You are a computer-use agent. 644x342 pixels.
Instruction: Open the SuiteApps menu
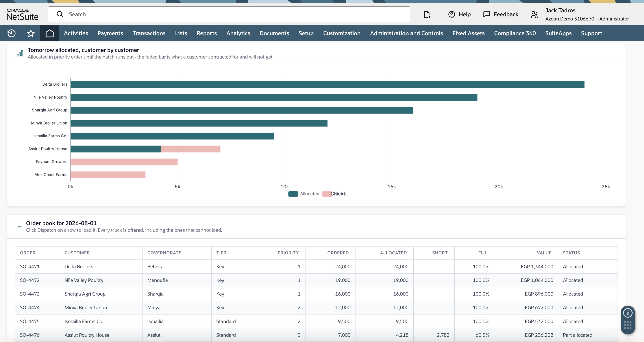[x=558, y=33]
